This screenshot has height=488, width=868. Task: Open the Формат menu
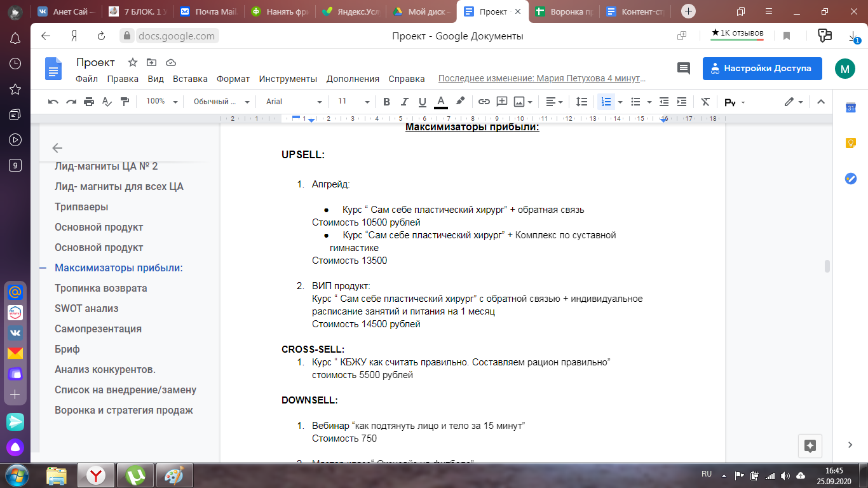(233, 79)
